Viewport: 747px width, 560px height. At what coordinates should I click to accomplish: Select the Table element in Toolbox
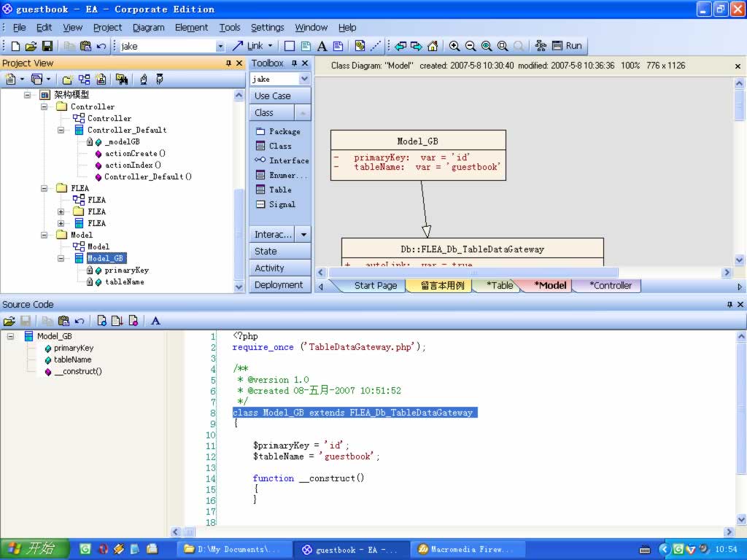[274, 190]
